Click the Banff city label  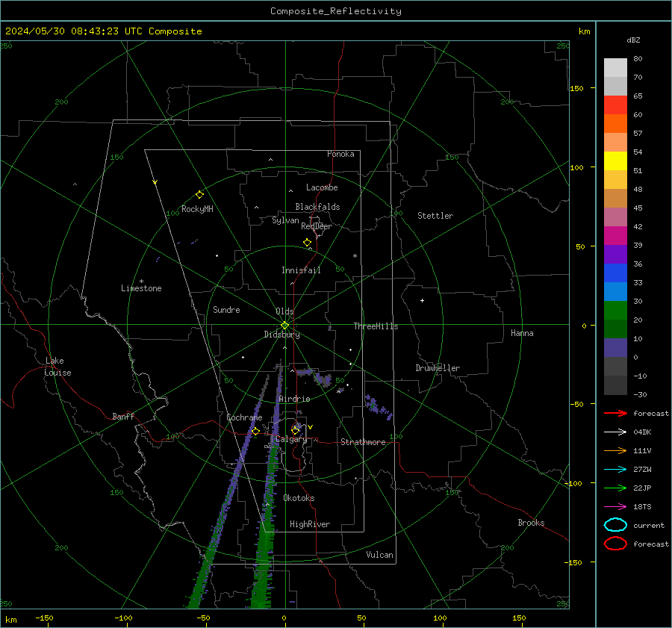(x=123, y=416)
